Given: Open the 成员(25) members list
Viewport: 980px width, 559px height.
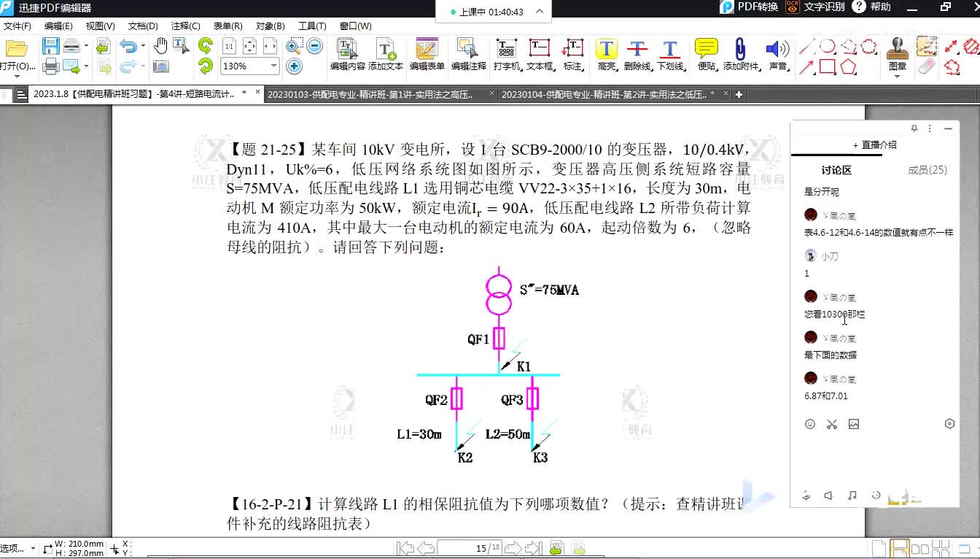Looking at the screenshot, I should 927,170.
